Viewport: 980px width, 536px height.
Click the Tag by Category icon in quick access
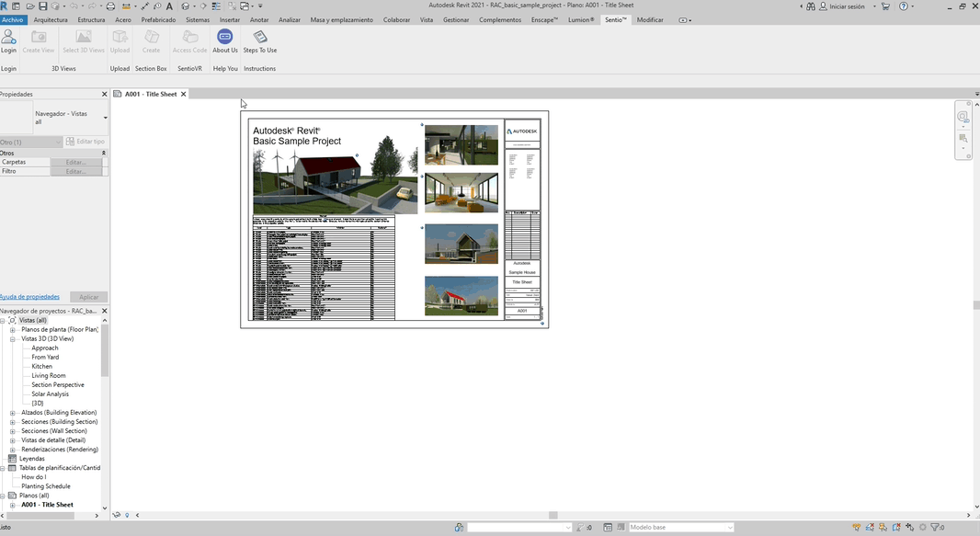click(x=157, y=6)
